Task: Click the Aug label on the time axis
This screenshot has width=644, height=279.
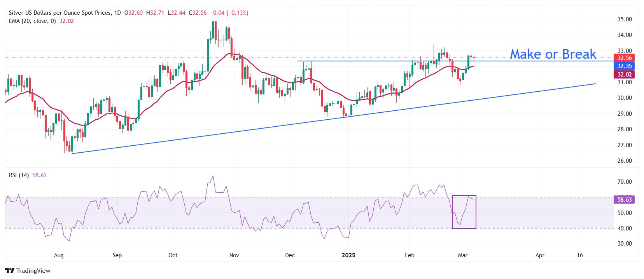Action: click(59, 255)
